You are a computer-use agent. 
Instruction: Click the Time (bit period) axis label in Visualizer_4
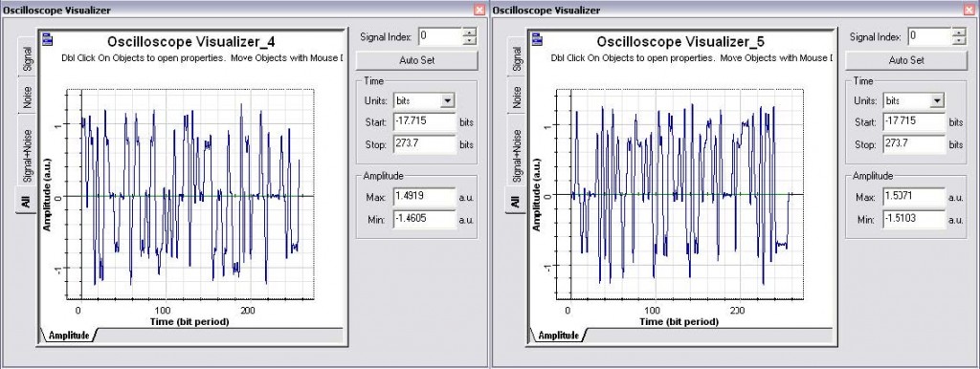click(189, 322)
